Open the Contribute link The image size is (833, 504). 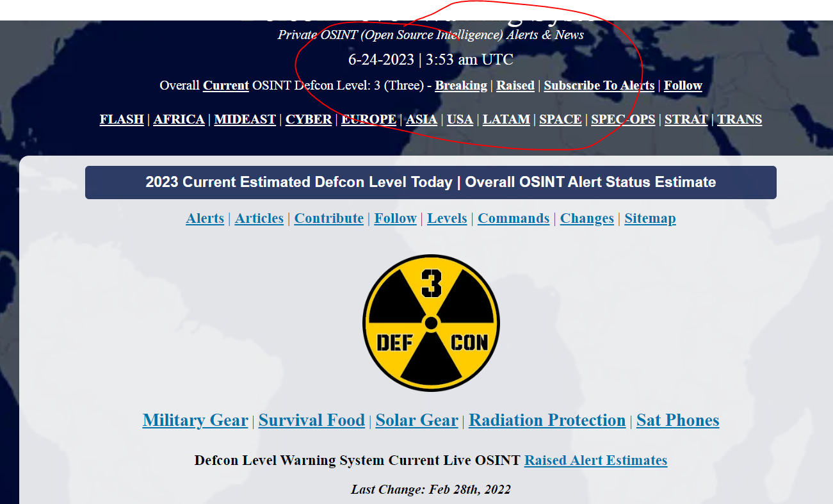pyautogui.click(x=329, y=218)
